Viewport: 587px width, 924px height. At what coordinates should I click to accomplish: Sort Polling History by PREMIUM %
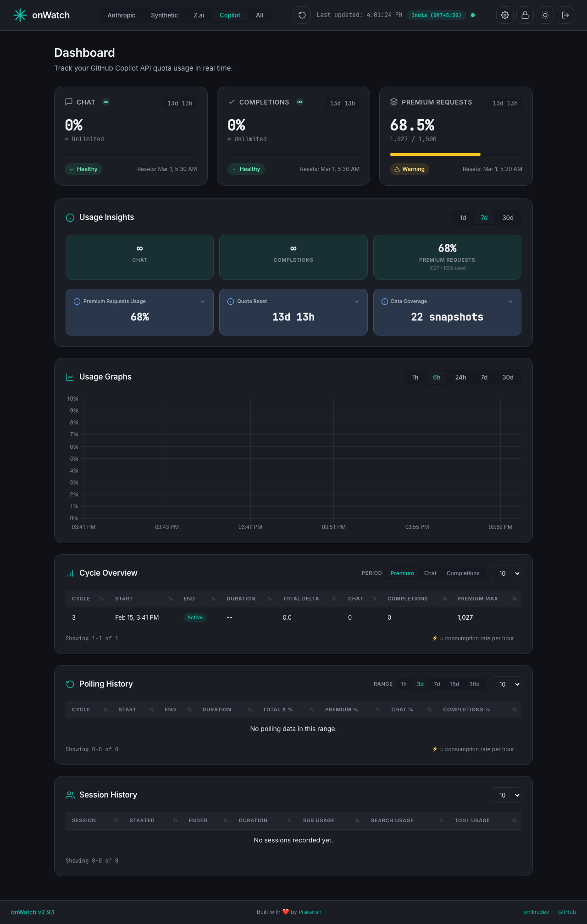(352, 709)
